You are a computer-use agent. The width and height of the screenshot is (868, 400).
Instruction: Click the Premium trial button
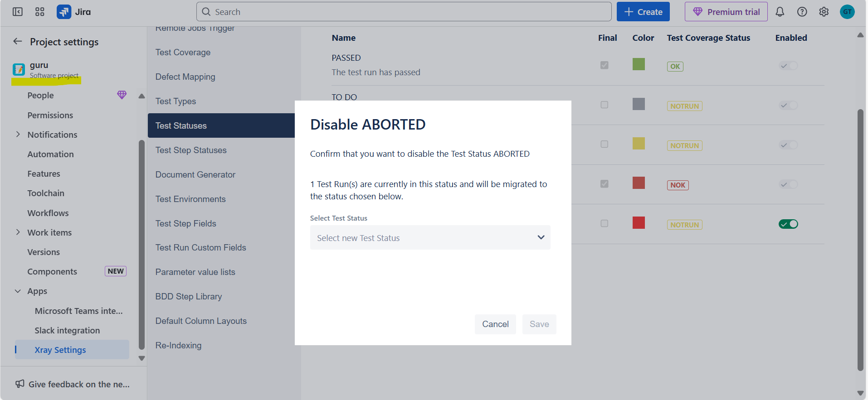coord(726,12)
